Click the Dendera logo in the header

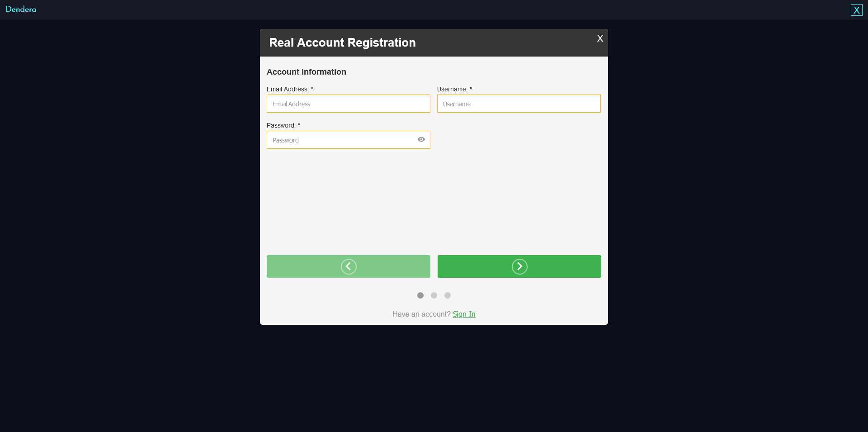[x=21, y=9]
